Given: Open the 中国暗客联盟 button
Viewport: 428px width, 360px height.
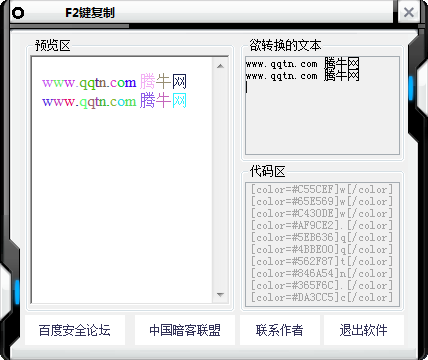Looking at the screenshot, I should [185, 330].
